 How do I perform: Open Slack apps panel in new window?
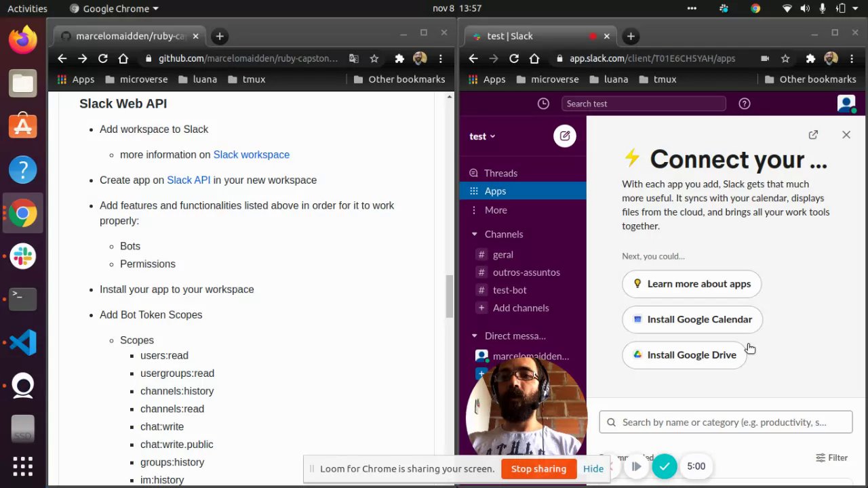pyautogui.click(x=813, y=135)
